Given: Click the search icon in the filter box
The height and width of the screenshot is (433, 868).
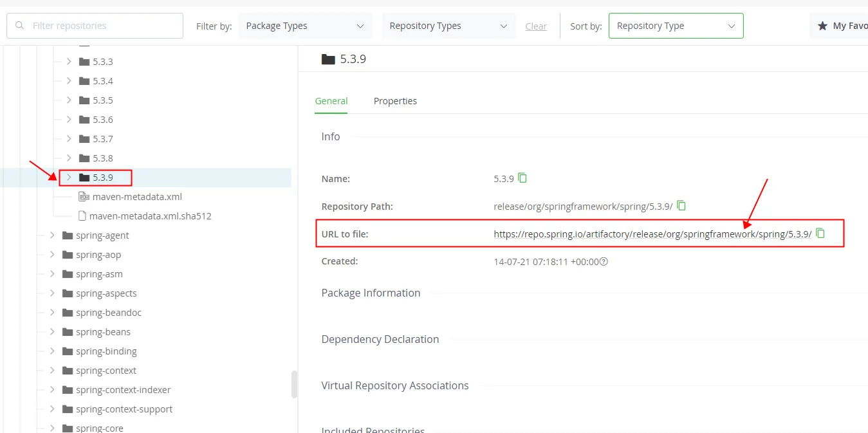Looking at the screenshot, I should pyautogui.click(x=20, y=26).
